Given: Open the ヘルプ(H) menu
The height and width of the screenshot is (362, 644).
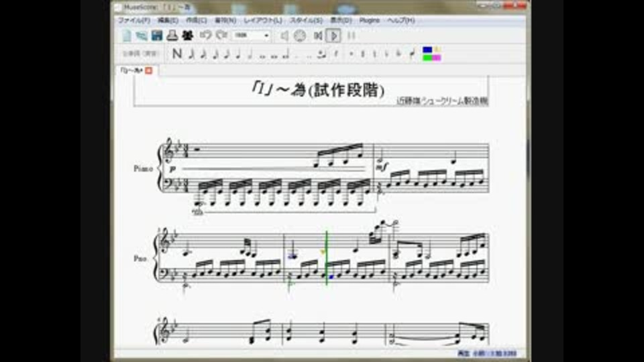Looking at the screenshot, I should tap(401, 20).
